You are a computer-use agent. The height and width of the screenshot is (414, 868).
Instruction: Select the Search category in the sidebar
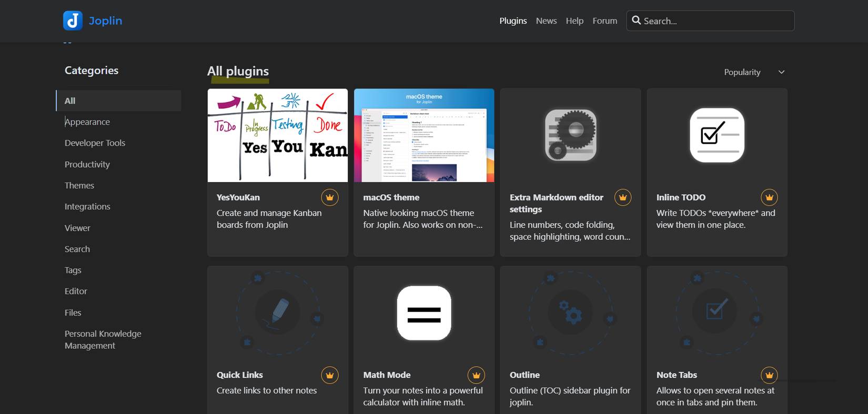tap(77, 249)
